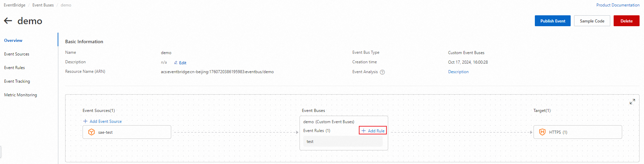The width and height of the screenshot is (644, 164).
Task: Click the pencil edit icon beside Description
Action: 176,63
